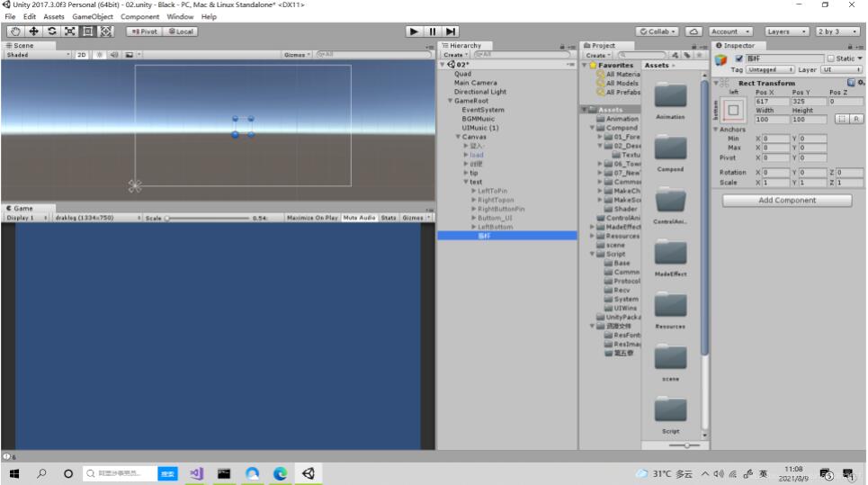This screenshot has height=485, width=868.
Task: Collapse the GameRoot tree node
Action: [x=450, y=101]
